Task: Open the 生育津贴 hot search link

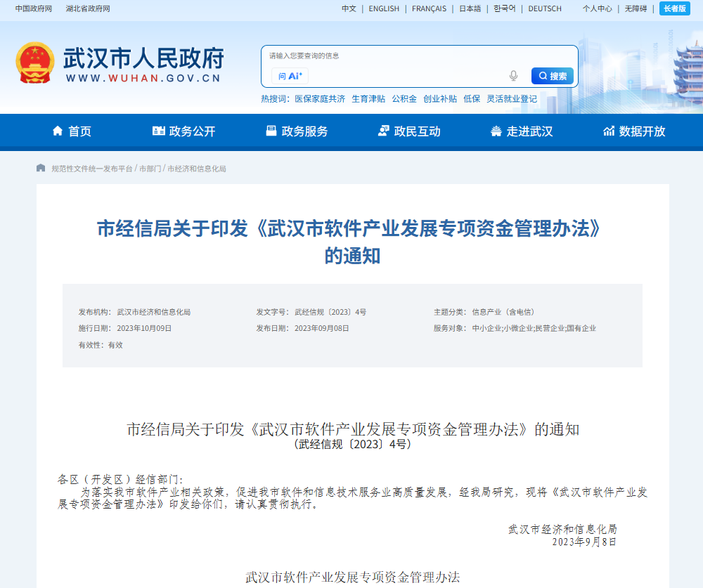Action: point(369,98)
